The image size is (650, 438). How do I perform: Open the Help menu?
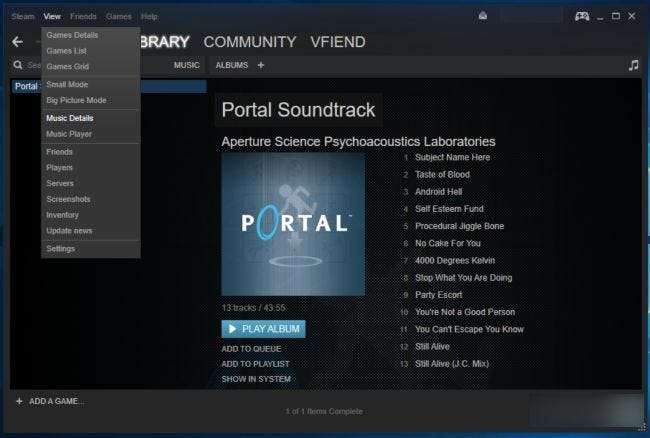149,17
